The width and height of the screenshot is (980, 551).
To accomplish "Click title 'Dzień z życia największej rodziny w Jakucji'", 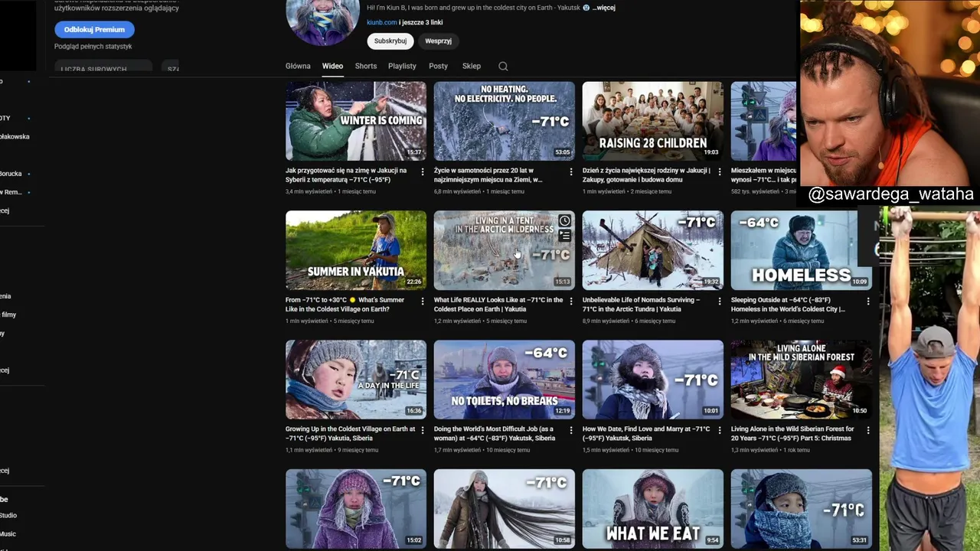I will click(647, 175).
